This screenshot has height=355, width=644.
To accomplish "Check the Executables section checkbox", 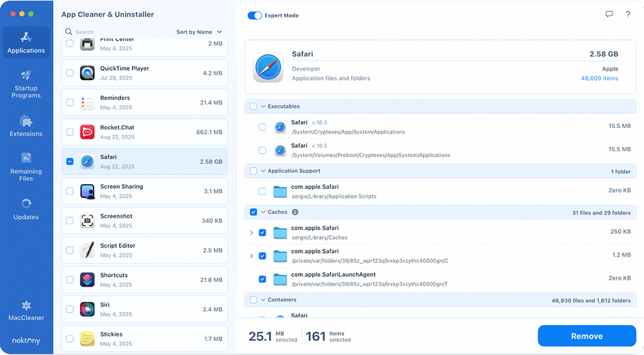I will pos(253,106).
